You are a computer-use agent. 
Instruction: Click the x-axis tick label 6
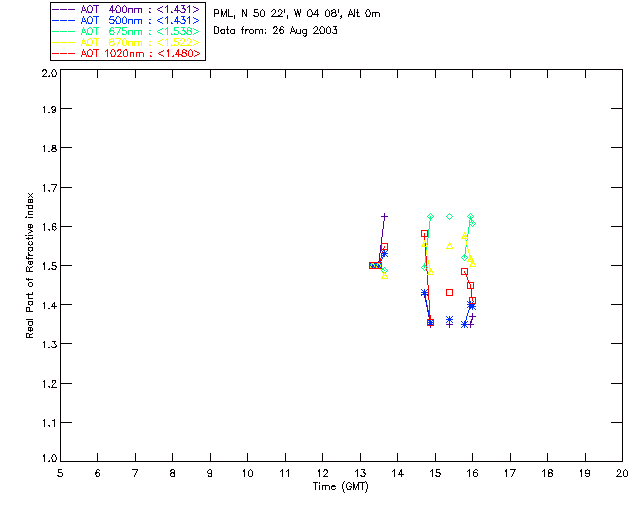click(98, 473)
